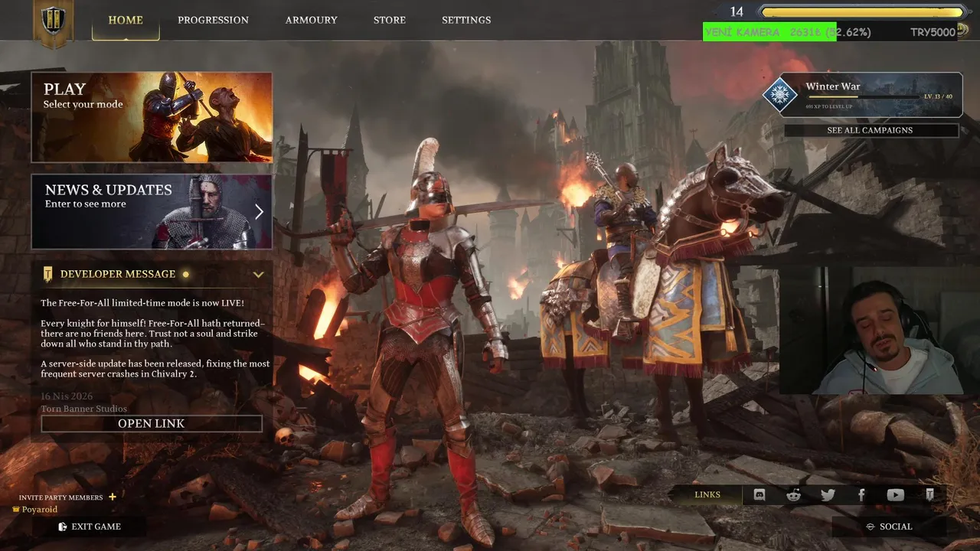The image size is (980, 551).
Task: Open the Reddit link icon
Action: tap(793, 495)
